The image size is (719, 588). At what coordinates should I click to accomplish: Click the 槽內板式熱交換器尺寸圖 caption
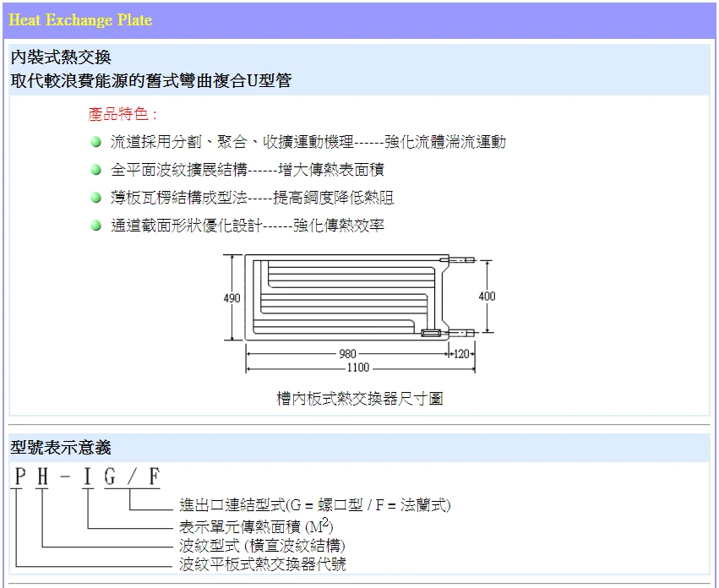click(359, 399)
